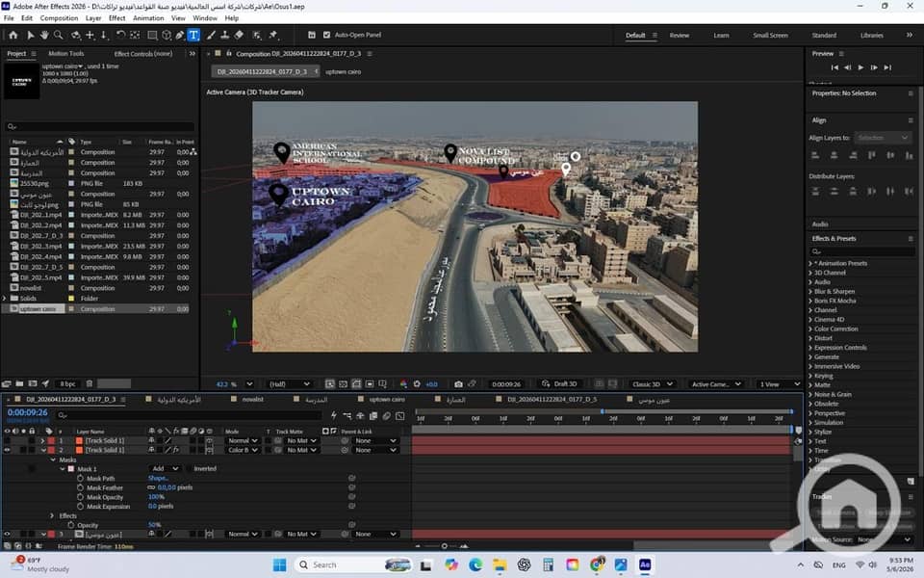
Task: Click the Mask Path Shape link
Action: pos(158,479)
